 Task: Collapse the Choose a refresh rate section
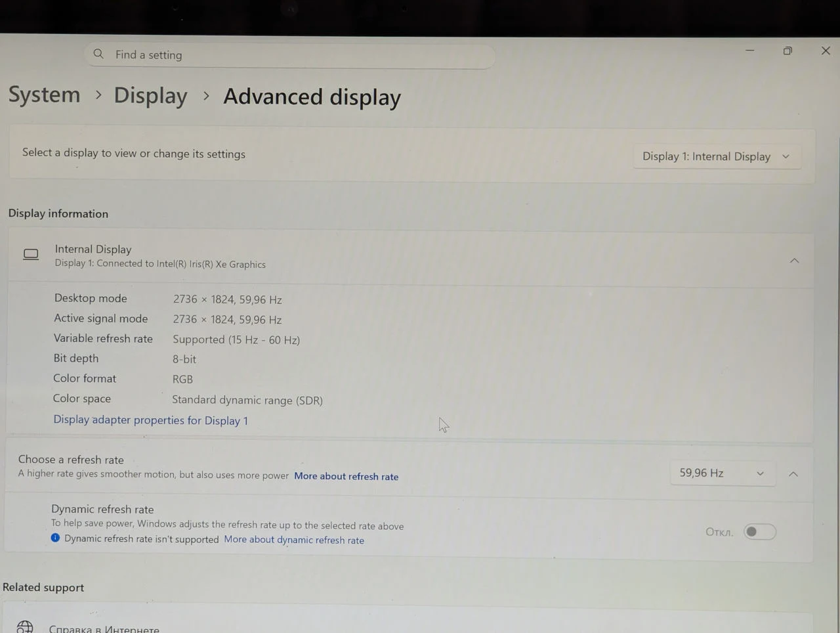793,474
